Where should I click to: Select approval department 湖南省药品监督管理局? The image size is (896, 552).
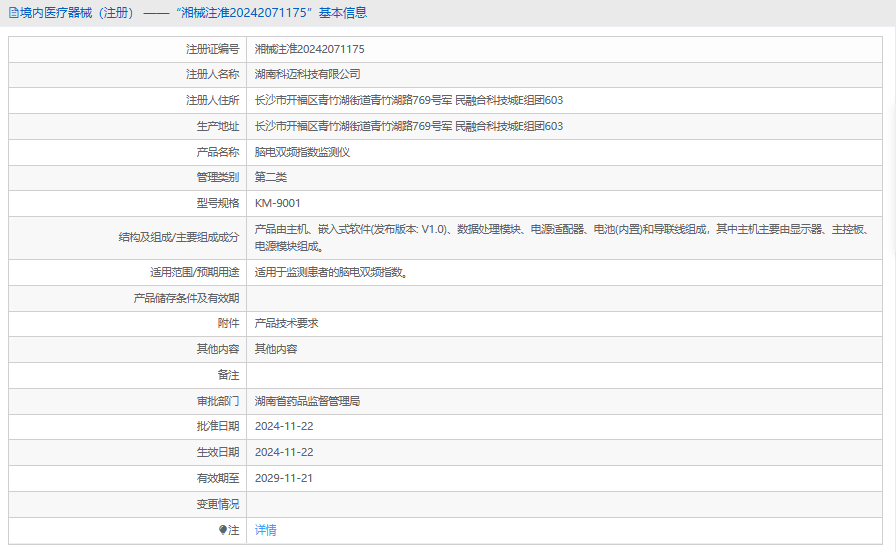pos(307,401)
